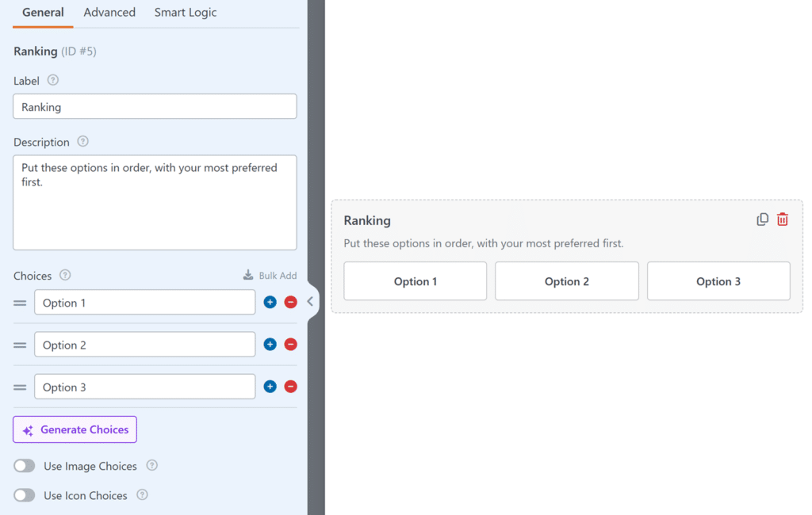Open the Smart Logic tab
812x515 pixels.
pos(186,13)
